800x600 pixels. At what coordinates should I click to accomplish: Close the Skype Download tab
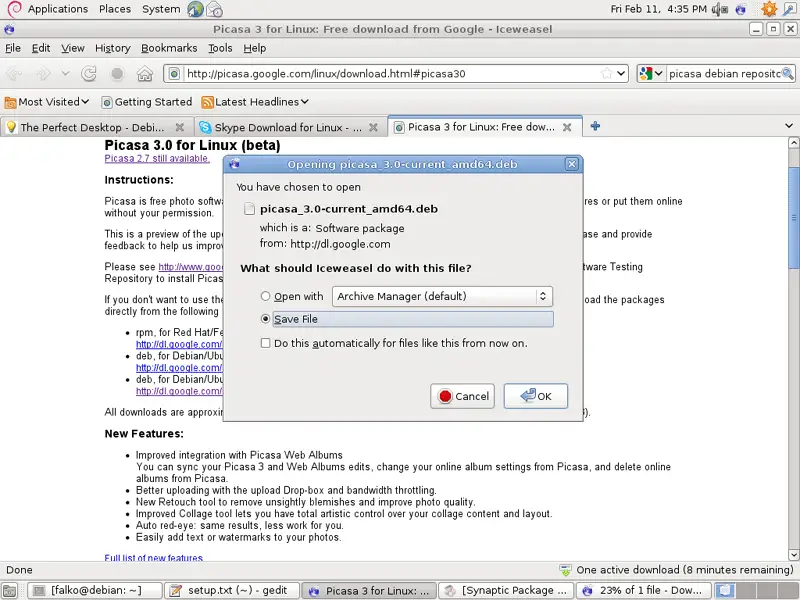[373, 127]
